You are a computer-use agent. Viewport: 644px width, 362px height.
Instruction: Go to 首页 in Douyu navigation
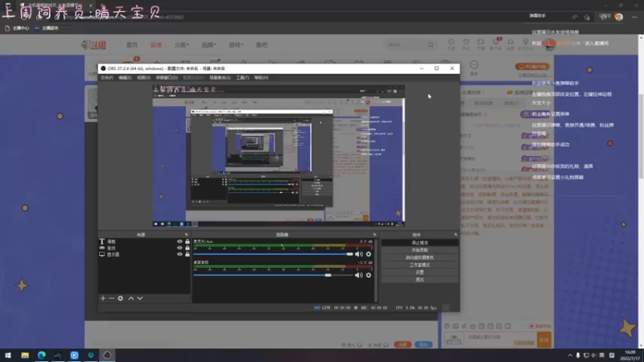pyautogui.click(x=132, y=45)
